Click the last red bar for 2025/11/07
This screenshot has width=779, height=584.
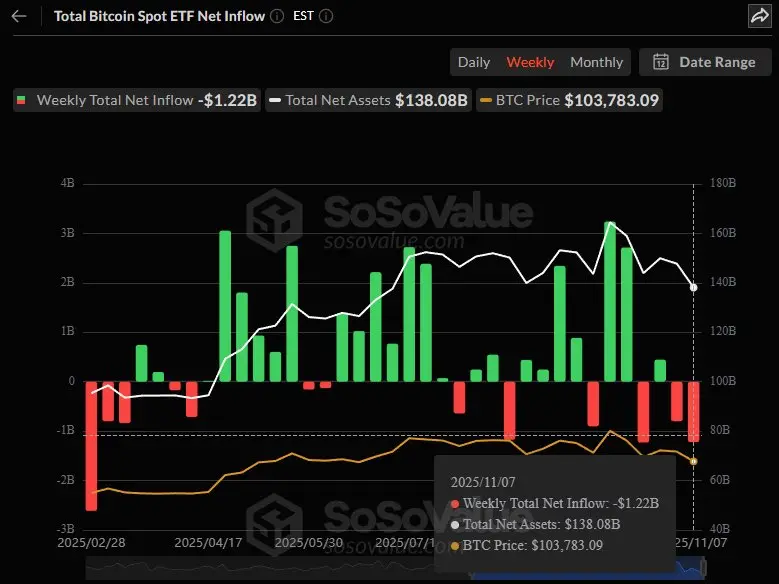click(x=694, y=412)
